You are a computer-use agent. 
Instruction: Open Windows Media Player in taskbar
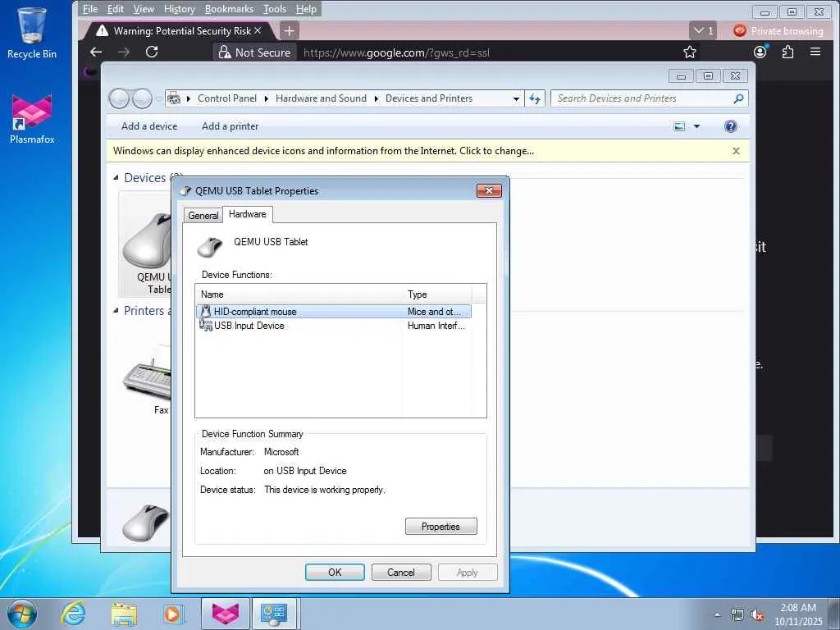174,614
